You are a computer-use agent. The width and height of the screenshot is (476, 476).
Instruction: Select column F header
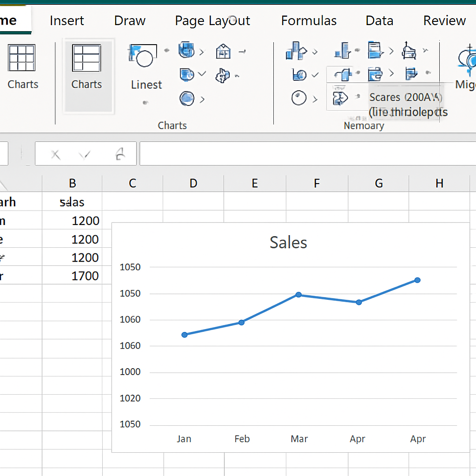[x=317, y=183]
